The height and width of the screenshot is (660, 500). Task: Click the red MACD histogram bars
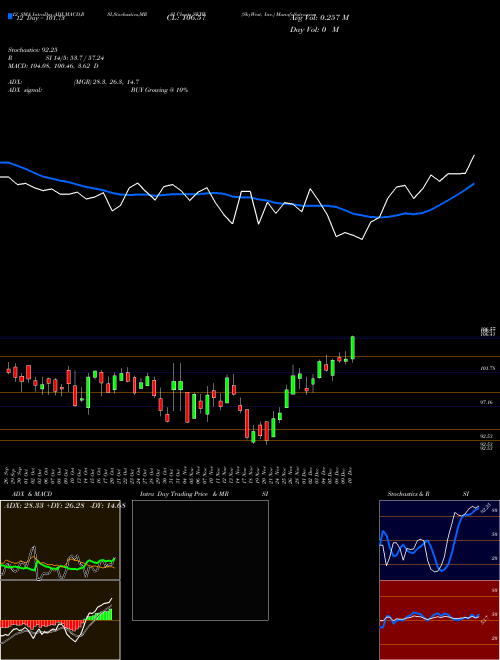[x=40, y=624]
